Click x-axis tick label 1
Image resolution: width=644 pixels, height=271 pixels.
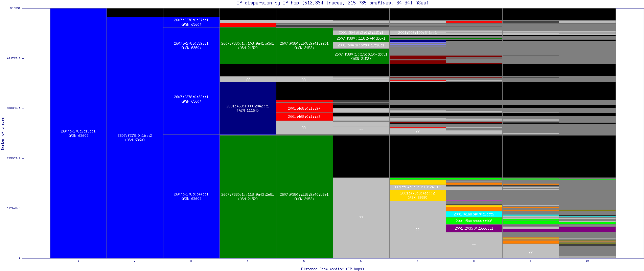click(x=78, y=261)
